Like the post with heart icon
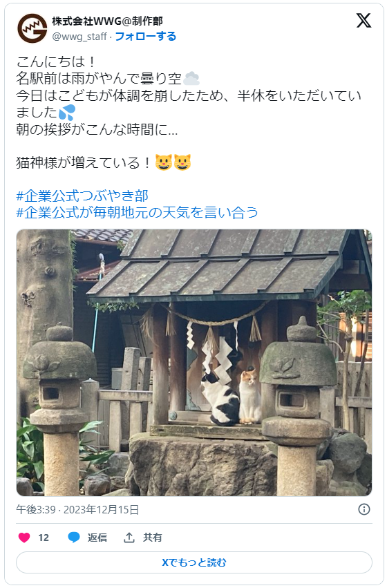The height and width of the screenshot is (588, 387). click(x=24, y=538)
